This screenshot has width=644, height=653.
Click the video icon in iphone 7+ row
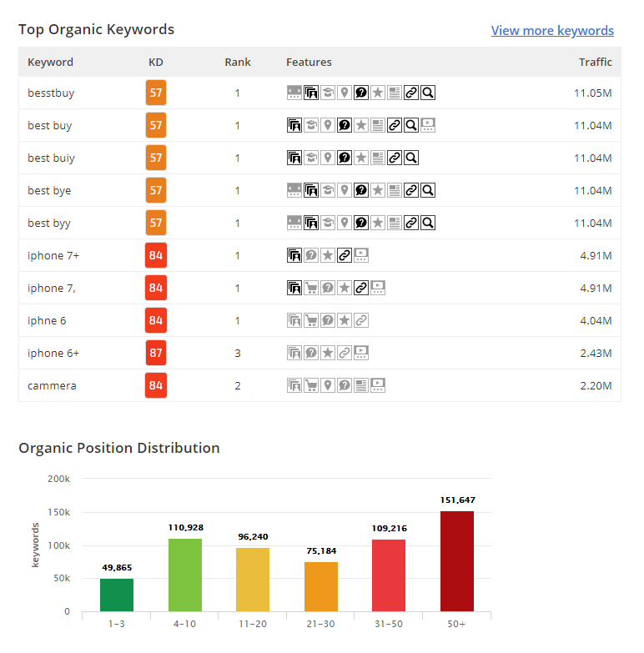[x=361, y=256]
